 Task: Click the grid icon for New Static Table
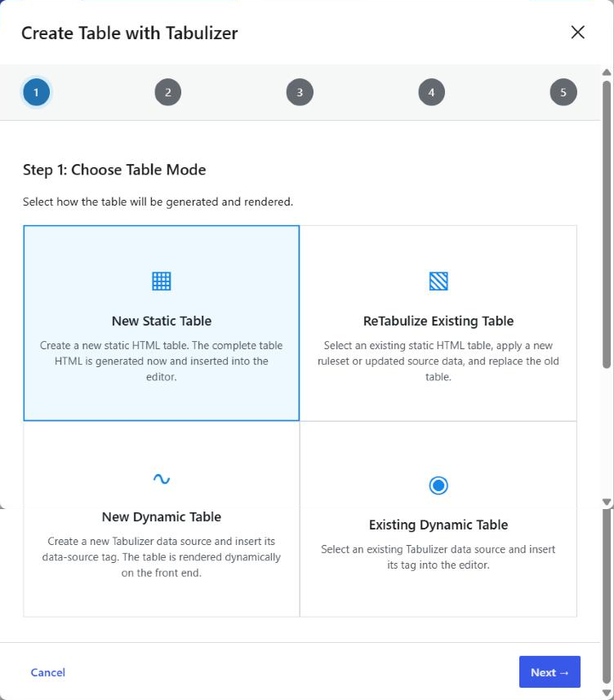(x=162, y=281)
